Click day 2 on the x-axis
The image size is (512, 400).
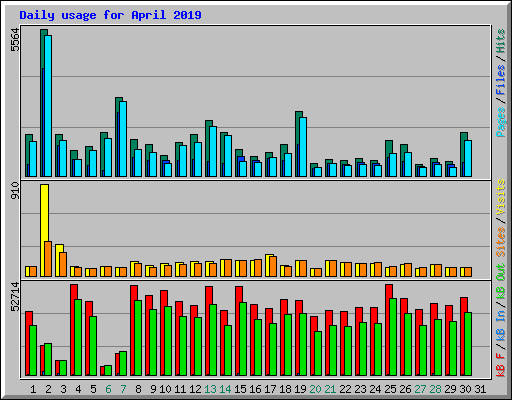[48, 389]
